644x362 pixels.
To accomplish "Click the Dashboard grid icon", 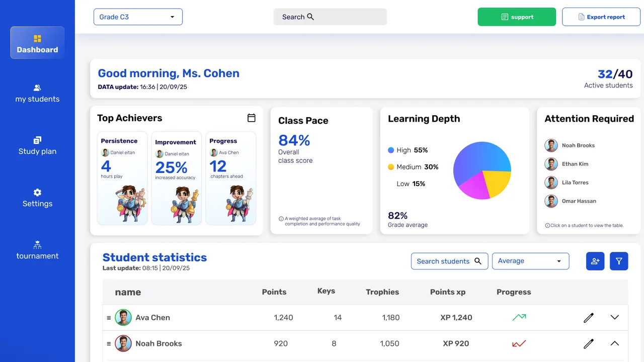I will pyautogui.click(x=37, y=39).
